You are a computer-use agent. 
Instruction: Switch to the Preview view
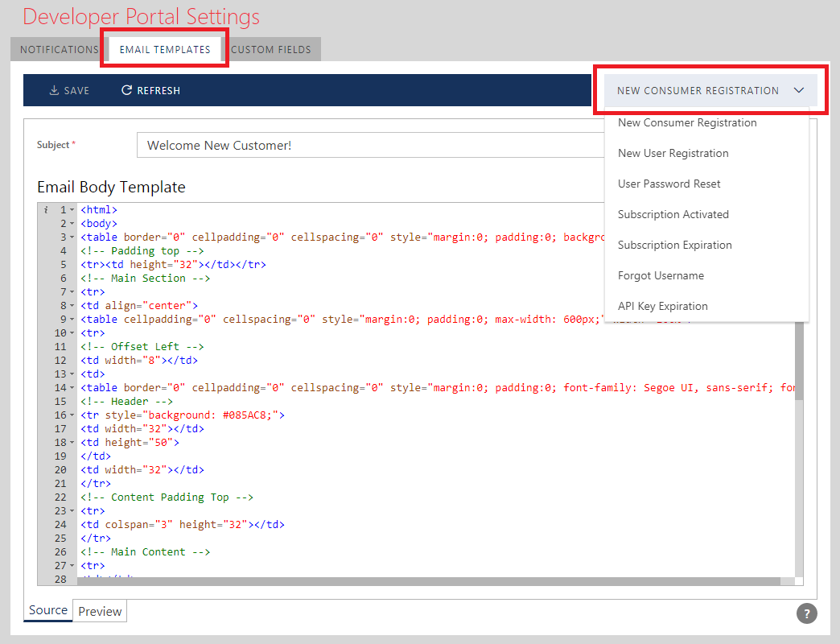coord(100,612)
